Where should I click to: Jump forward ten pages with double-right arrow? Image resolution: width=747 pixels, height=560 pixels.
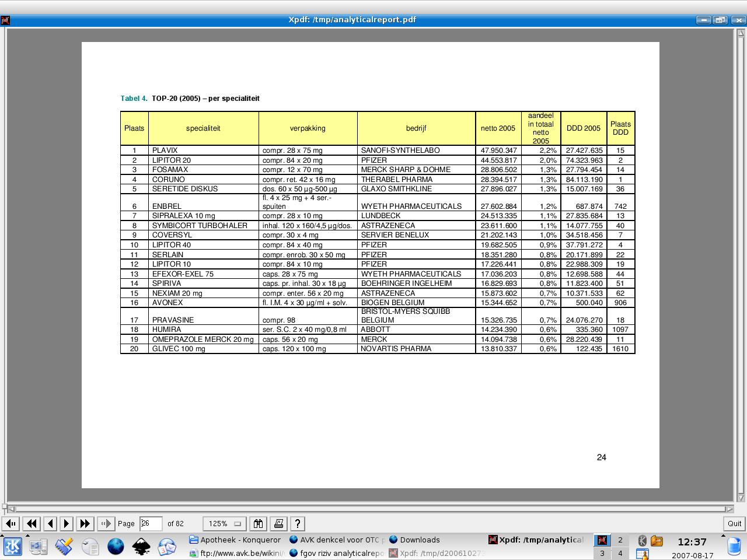tap(85, 524)
